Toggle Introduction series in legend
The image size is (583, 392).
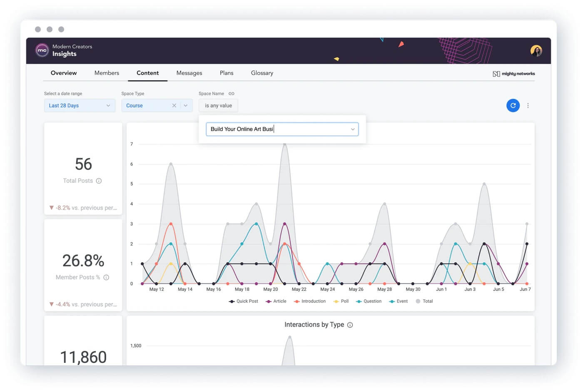[310, 301]
